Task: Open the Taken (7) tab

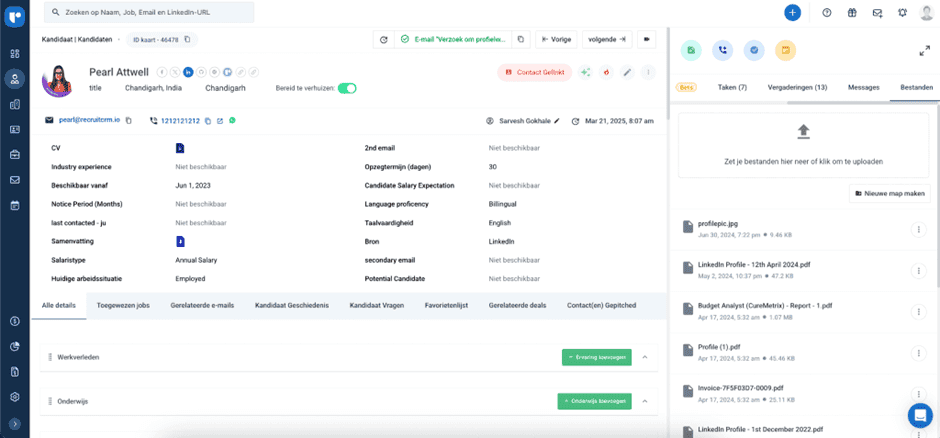Action: (x=732, y=87)
